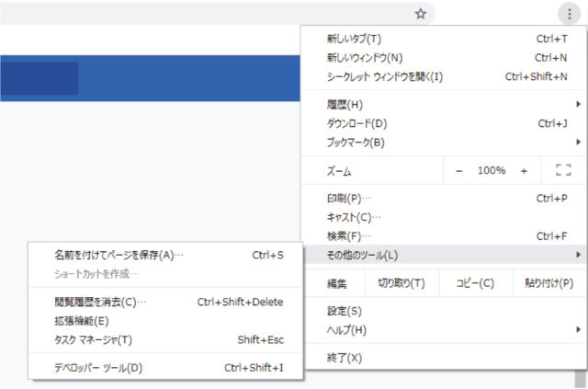Image resolution: width=588 pixels, height=389 pixels.
Task: Click 貼り付け(P) in edit row
Action: [x=549, y=282]
